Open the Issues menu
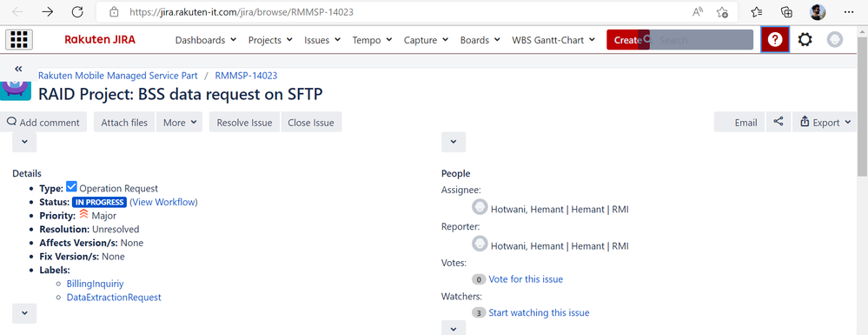 (x=322, y=40)
